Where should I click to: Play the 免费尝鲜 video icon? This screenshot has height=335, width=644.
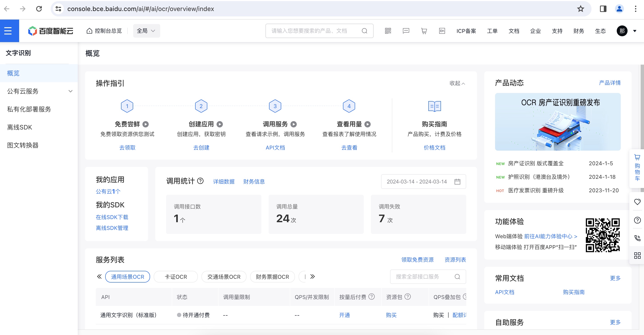click(x=146, y=124)
